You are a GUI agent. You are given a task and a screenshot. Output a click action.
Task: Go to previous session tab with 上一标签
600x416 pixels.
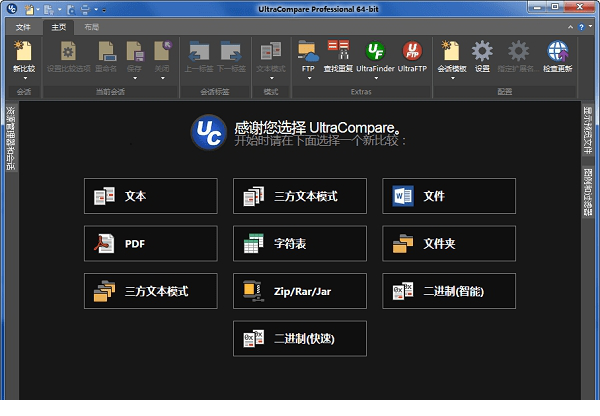tap(199, 51)
